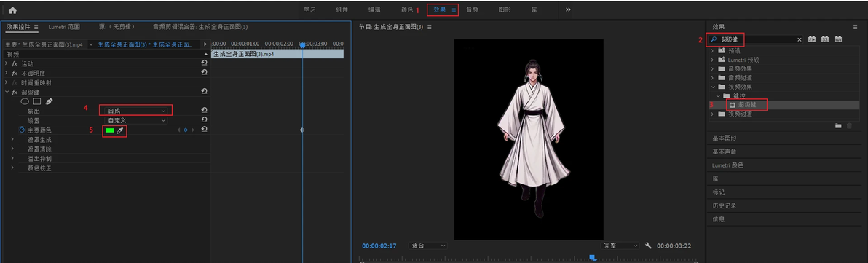This screenshot has width=868, height=263.
Task: Select the 超级键 effect in the effects list
Action: [x=747, y=105]
